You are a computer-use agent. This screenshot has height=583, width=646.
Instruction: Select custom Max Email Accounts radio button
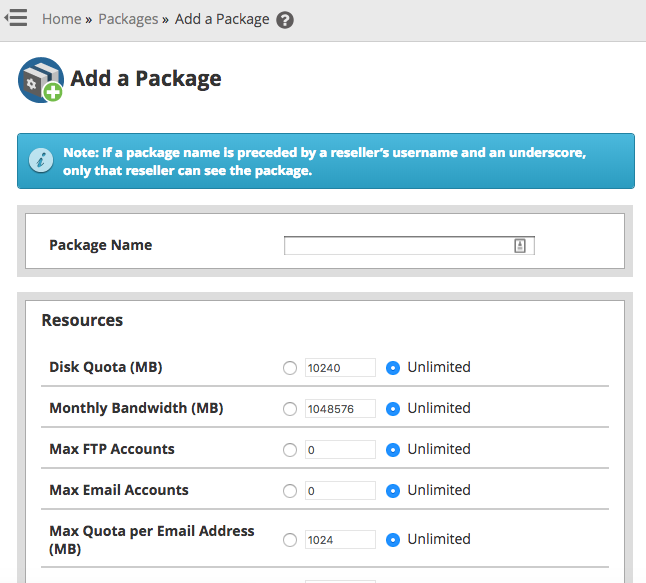[290, 491]
